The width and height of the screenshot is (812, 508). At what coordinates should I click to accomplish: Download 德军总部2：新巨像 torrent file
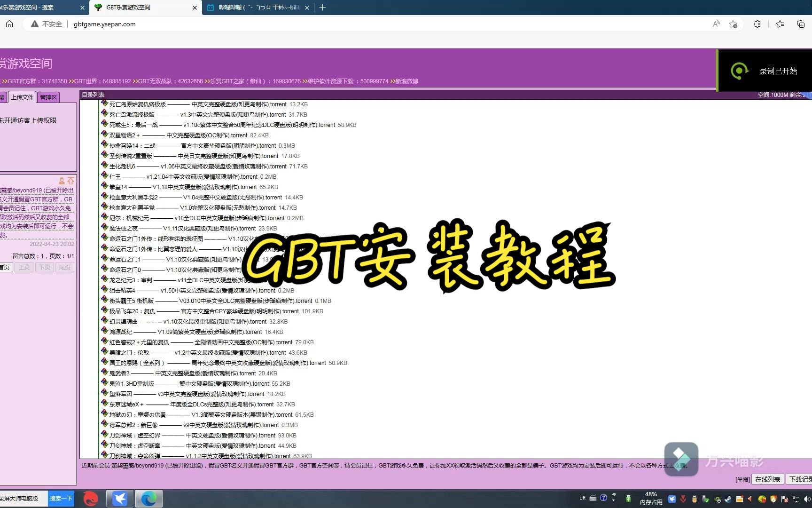[x=194, y=425]
